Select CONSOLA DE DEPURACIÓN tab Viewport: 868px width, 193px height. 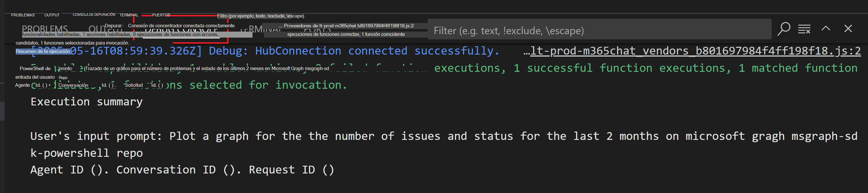tap(94, 15)
